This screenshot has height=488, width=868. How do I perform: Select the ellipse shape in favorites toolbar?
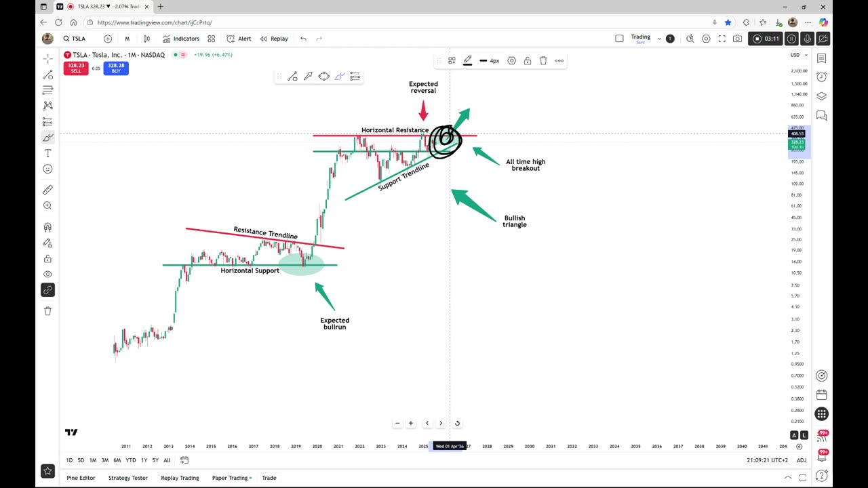click(x=323, y=77)
